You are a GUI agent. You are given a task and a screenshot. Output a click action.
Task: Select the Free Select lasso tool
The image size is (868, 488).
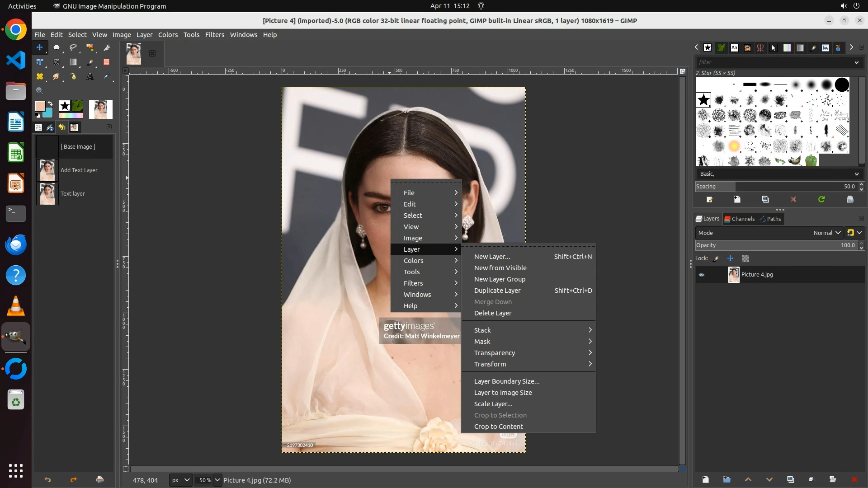tap(73, 47)
